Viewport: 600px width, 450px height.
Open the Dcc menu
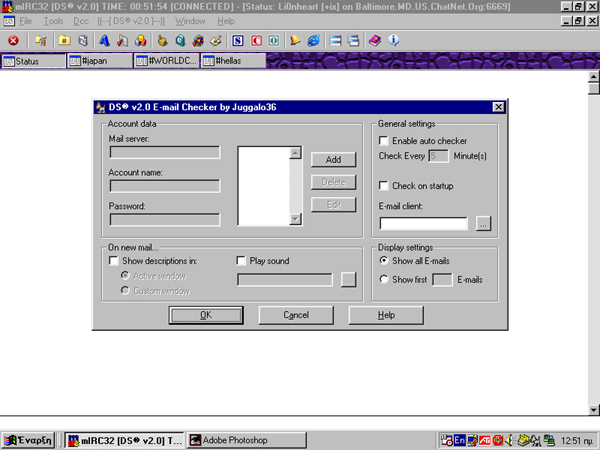(81, 21)
